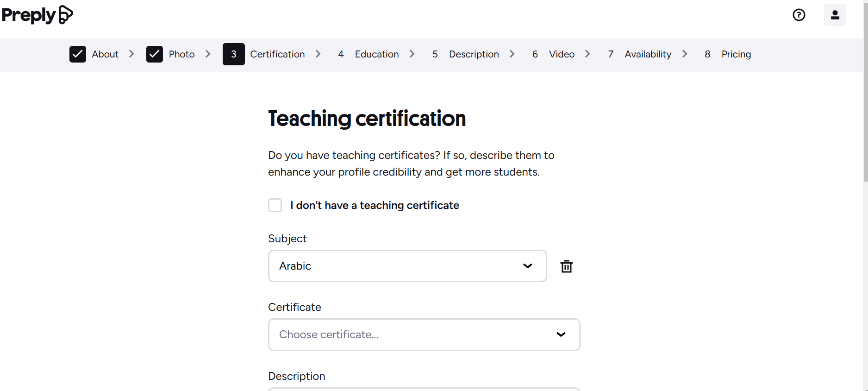868x391 pixels.
Task: Check "I don't have a teaching certificate"
Action: 275,205
